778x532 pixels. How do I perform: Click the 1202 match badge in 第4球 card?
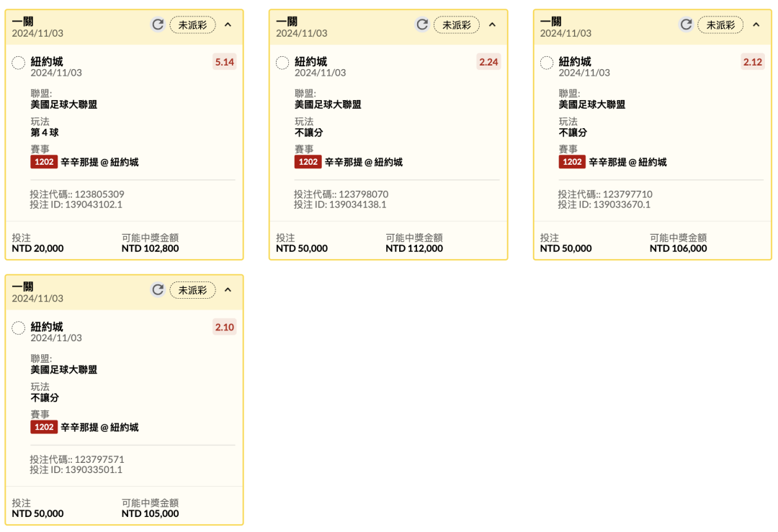44,162
